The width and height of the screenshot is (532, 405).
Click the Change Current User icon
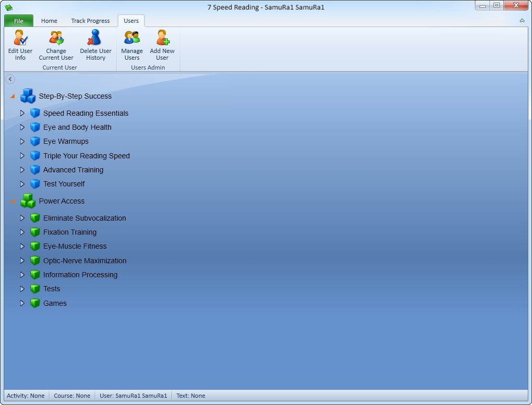(x=56, y=38)
